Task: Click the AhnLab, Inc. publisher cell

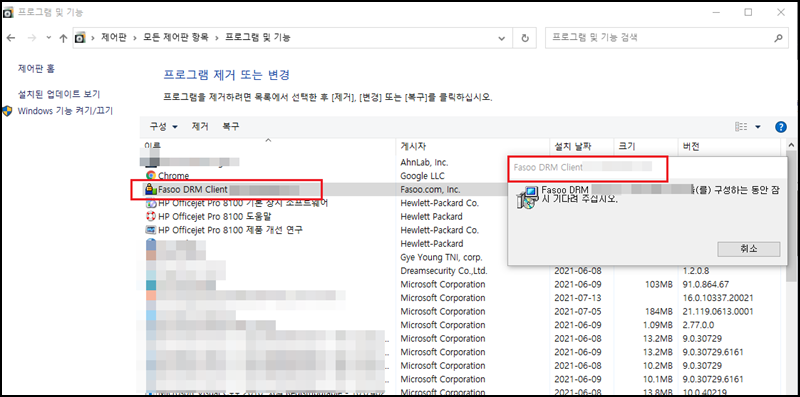Action: pos(424,162)
